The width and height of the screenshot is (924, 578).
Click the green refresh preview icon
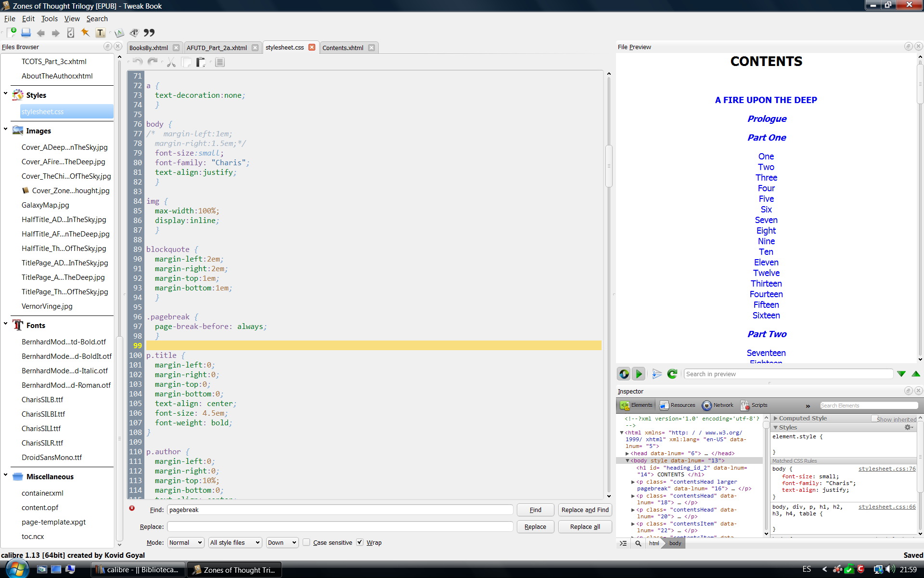pyautogui.click(x=672, y=374)
